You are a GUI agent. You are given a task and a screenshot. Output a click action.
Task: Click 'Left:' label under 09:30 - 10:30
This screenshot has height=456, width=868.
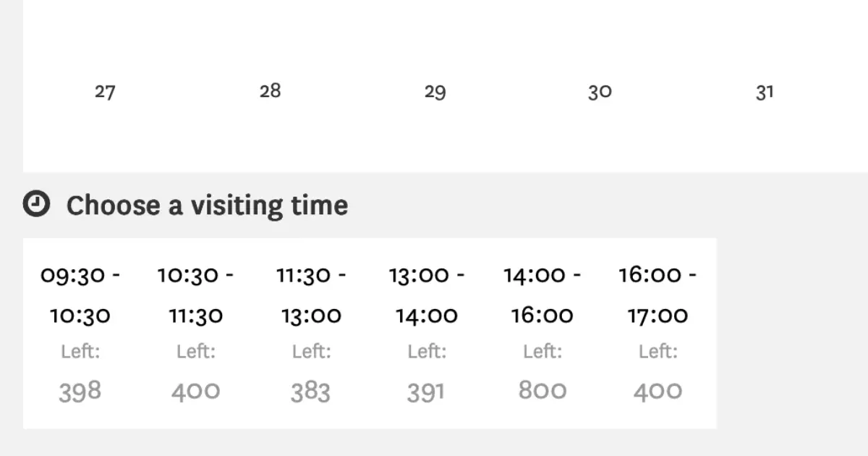click(80, 352)
